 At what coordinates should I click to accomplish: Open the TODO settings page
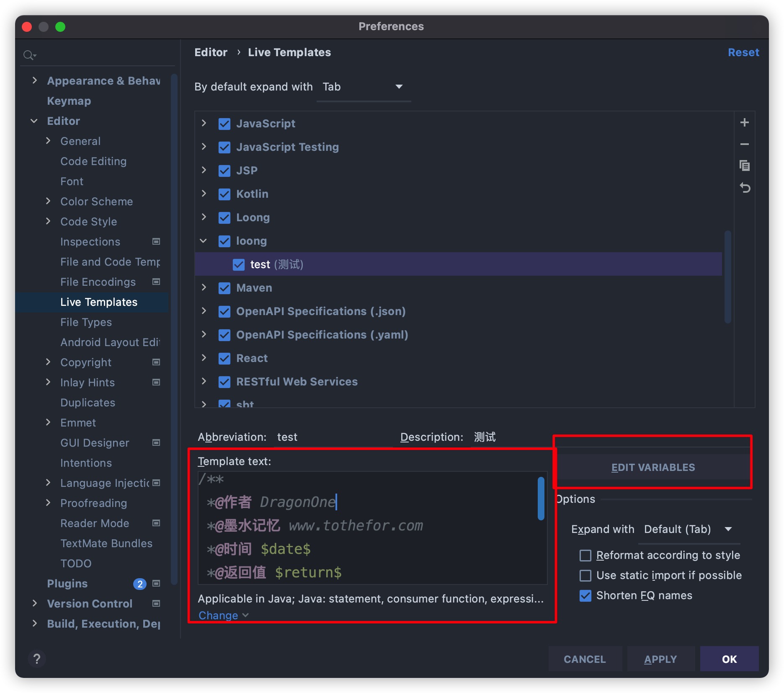click(x=76, y=564)
